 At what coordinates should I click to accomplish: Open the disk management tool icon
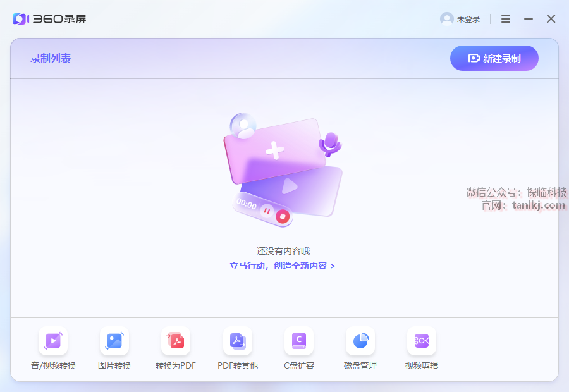(360, 341)
